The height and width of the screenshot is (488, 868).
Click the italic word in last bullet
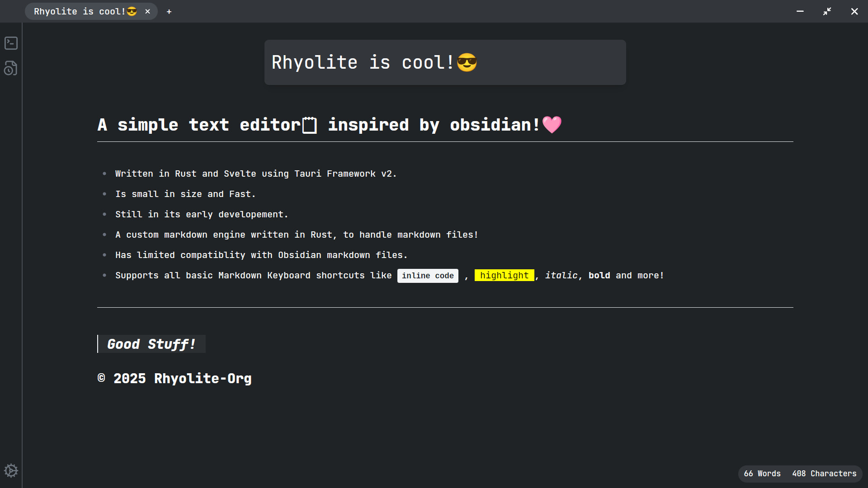coord(561,275)
